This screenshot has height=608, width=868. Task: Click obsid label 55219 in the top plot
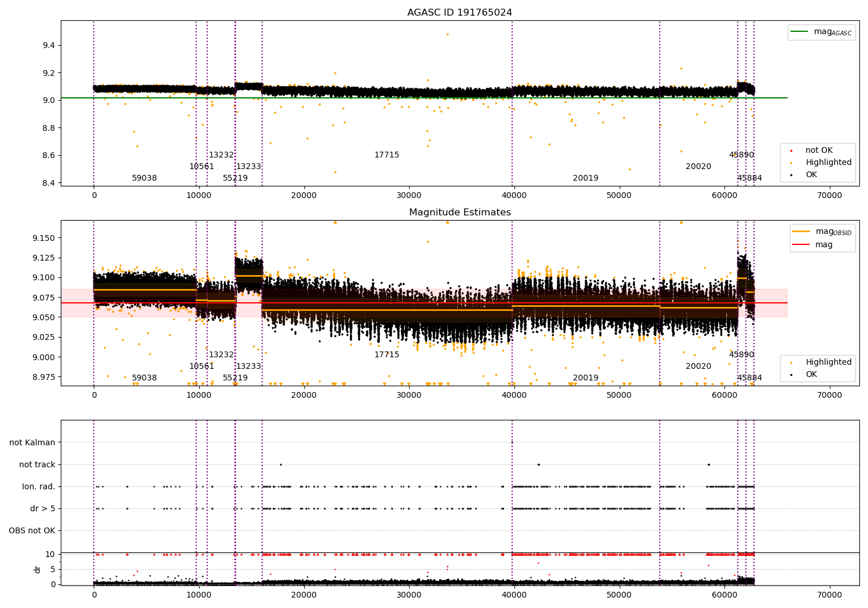pyautogui.click(x=235, y=178)
